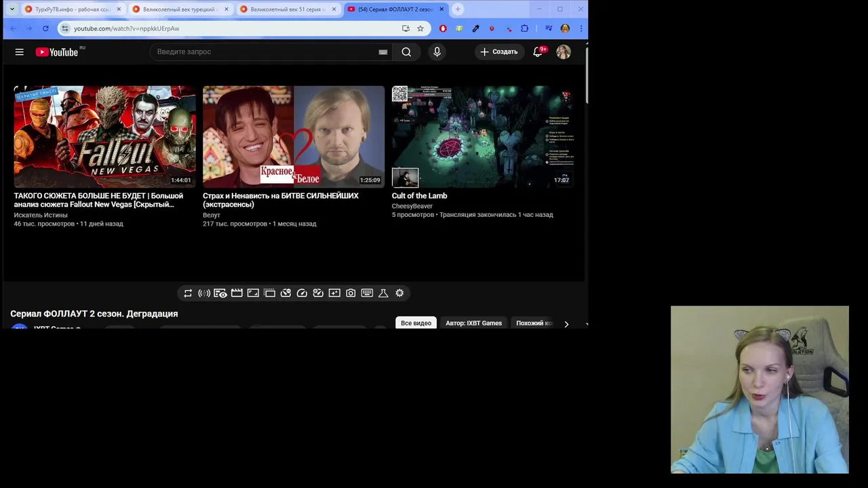
Task: Select the Сериал ФОЛЛАУТ 2 сезон tab
Action: click(x=395, y=9)
